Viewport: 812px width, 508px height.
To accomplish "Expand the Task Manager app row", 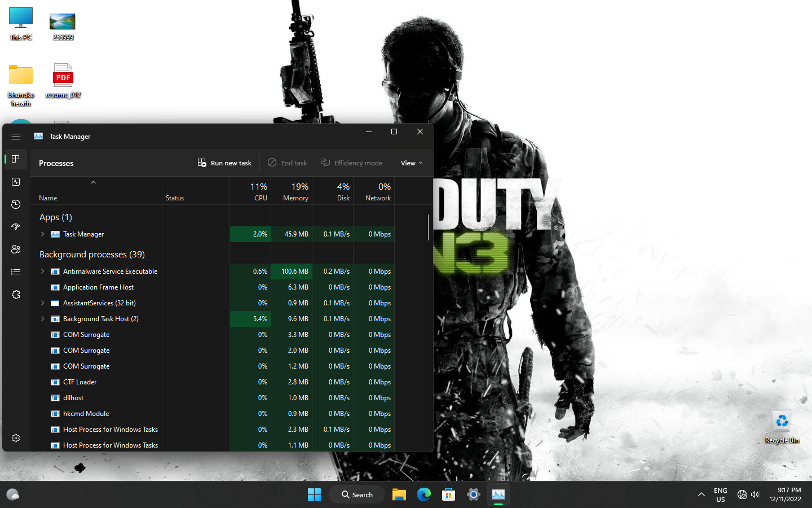I will (x=43, y=234).
